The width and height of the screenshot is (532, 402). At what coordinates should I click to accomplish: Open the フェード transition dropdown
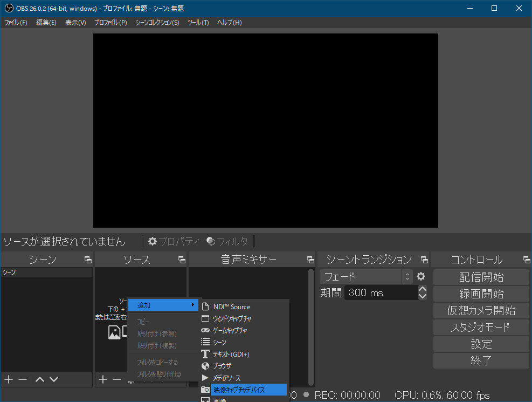pos(361,276)
